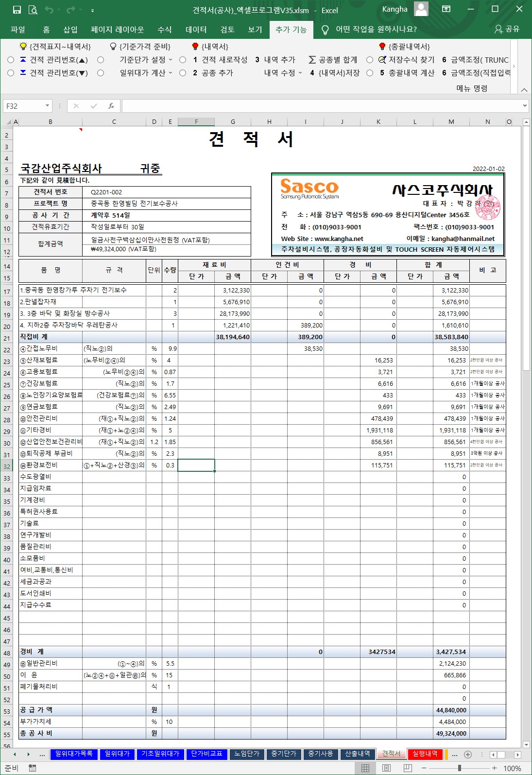The height and width of the screenshot is (775, 532).
Task: Open the Name Box dropdown arrow
Action: click(x=47, y=105)
